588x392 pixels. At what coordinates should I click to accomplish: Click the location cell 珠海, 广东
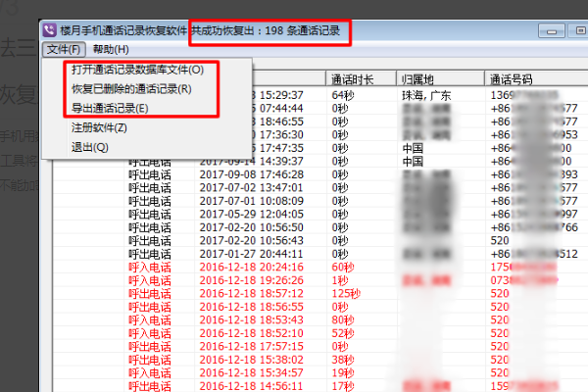pos(426,95)
